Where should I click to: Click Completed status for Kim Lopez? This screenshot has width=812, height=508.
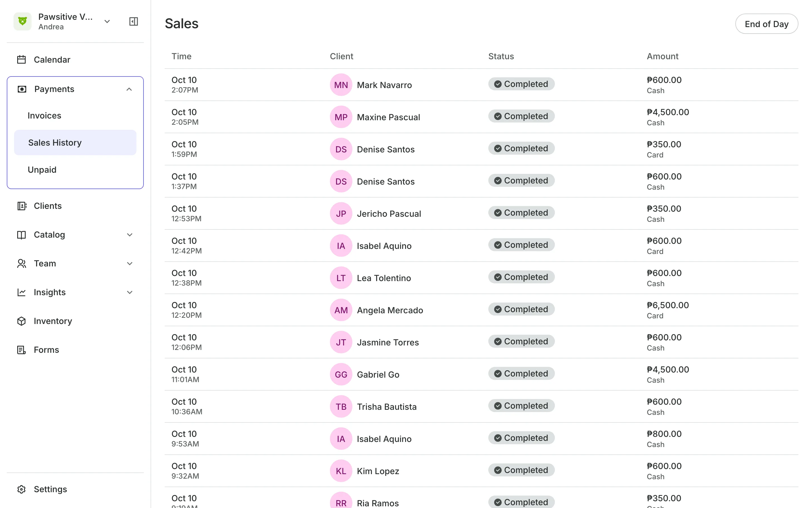coord(521,470)
